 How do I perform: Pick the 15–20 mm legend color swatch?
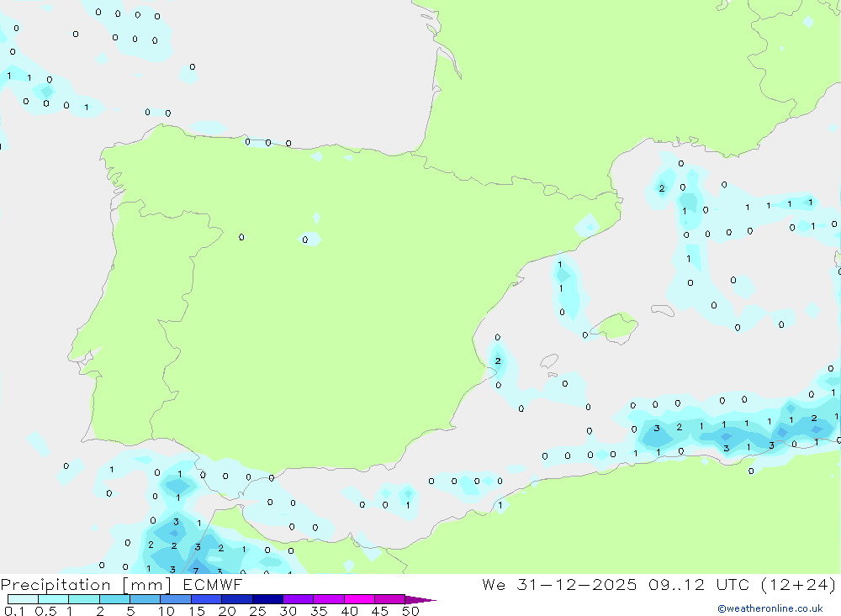(x=207, y=599)
